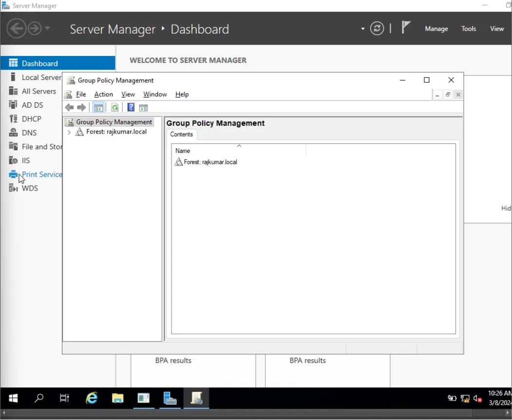
Task: Open DNS role in sidebar
Action: click(x=23, y=133)
